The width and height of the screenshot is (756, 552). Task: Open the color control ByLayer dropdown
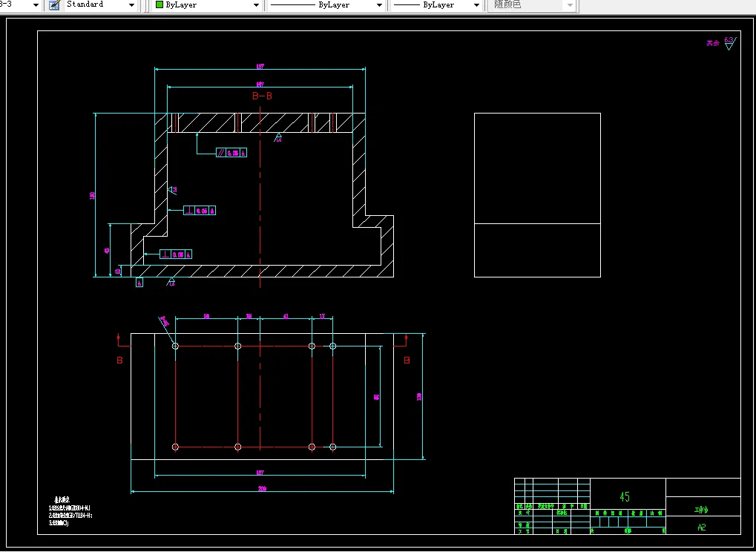pyautogui.click(x=208, y=4)
